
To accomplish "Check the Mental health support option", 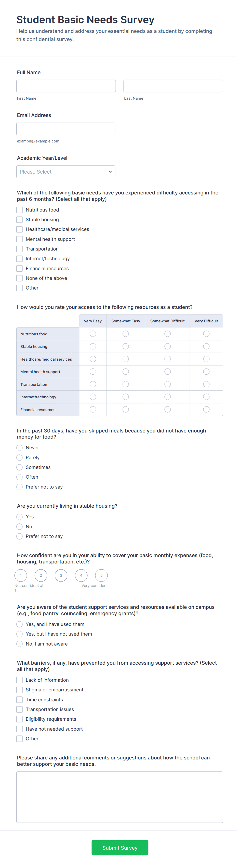I will pos(20,239).
